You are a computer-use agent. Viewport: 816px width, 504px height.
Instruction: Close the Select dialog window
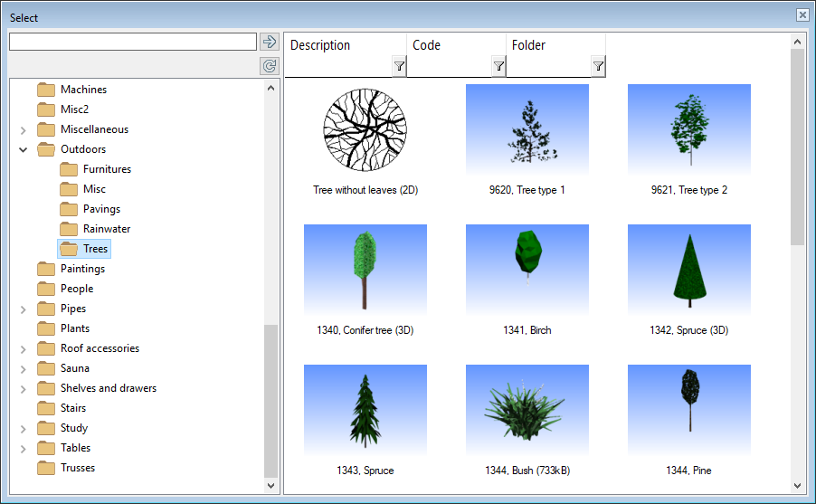802,15
